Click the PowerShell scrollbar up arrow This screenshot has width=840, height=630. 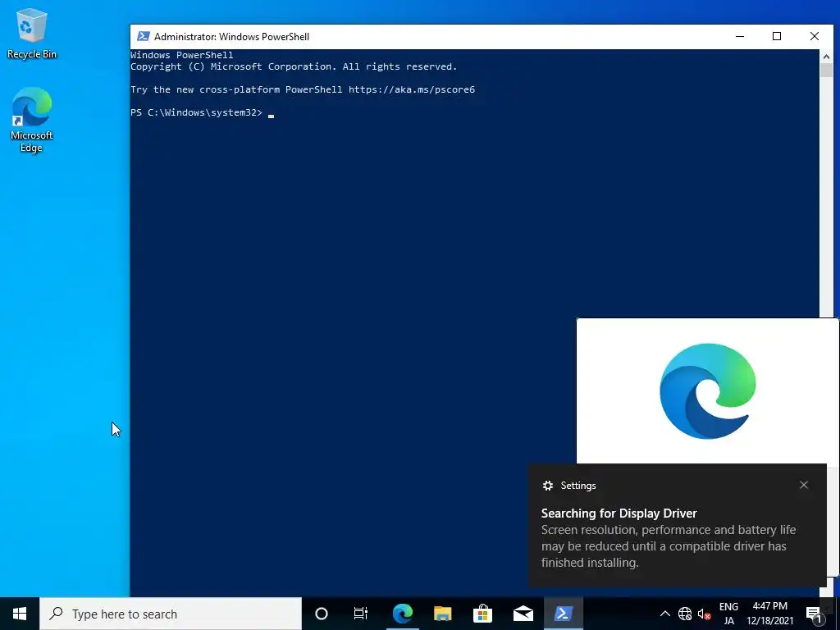coord(826,57)
